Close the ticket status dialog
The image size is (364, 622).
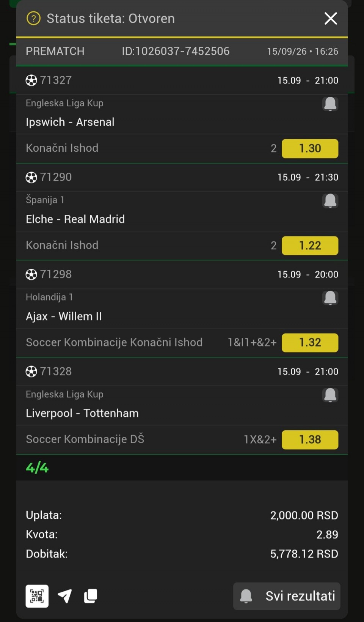coord(331,18)
